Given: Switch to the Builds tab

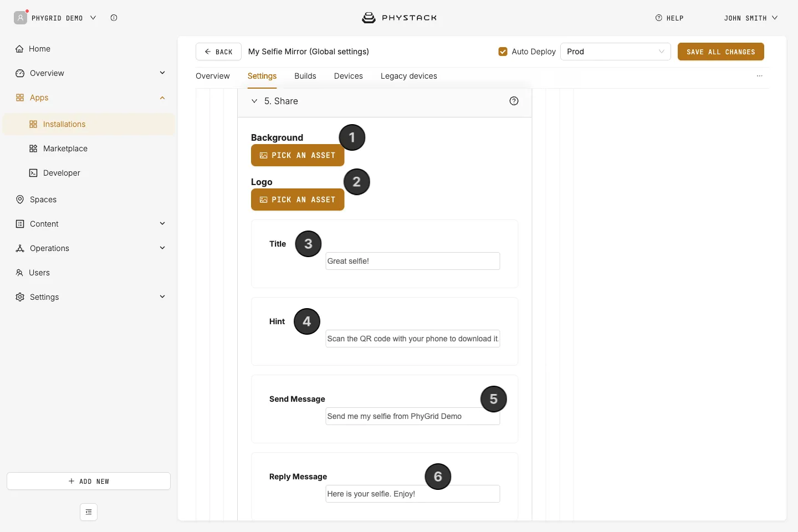Looking at the screenshot, I should coord(305,76).
